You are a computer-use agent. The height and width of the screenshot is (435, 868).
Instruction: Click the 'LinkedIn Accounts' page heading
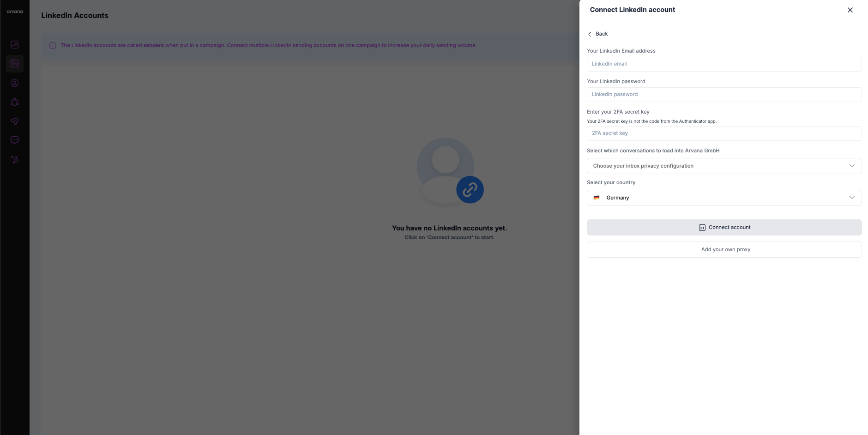pos(75,15)
